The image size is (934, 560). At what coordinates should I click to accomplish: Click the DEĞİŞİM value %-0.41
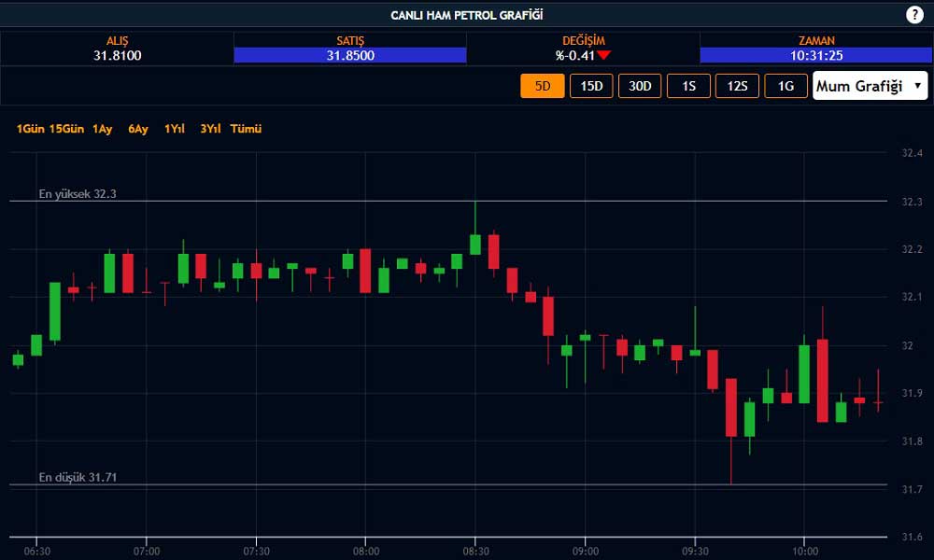click(574, 55)
